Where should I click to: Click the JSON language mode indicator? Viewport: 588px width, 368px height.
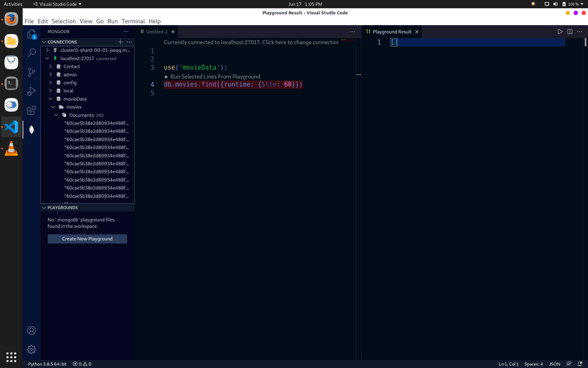[x=554, y=364]
